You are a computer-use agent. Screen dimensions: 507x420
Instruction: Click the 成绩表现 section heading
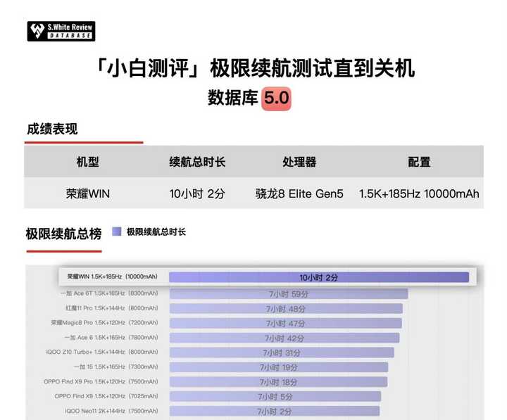pyautogui.click(x=52, y=129)
